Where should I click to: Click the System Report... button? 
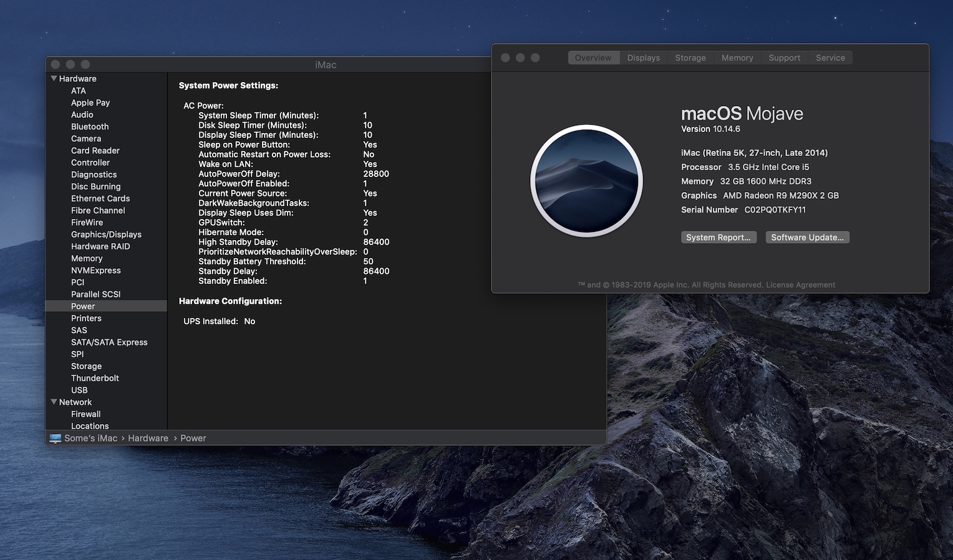tap(718, 238)
